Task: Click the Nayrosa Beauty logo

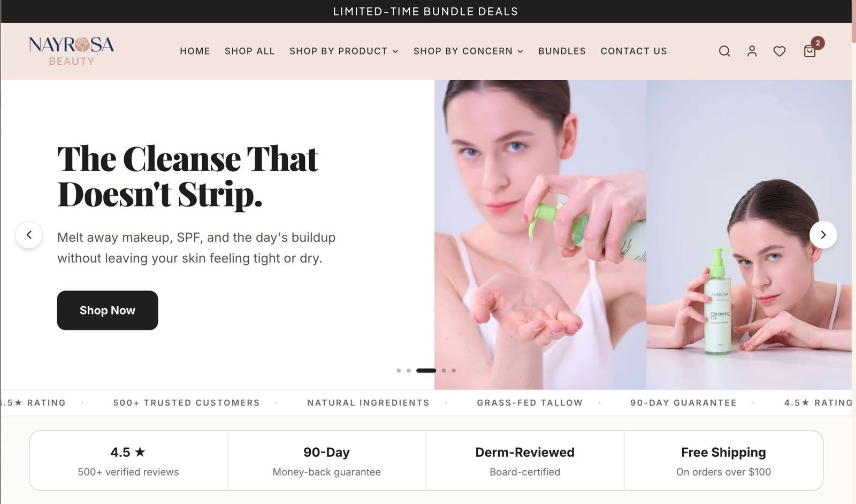Action: [71, 51]
